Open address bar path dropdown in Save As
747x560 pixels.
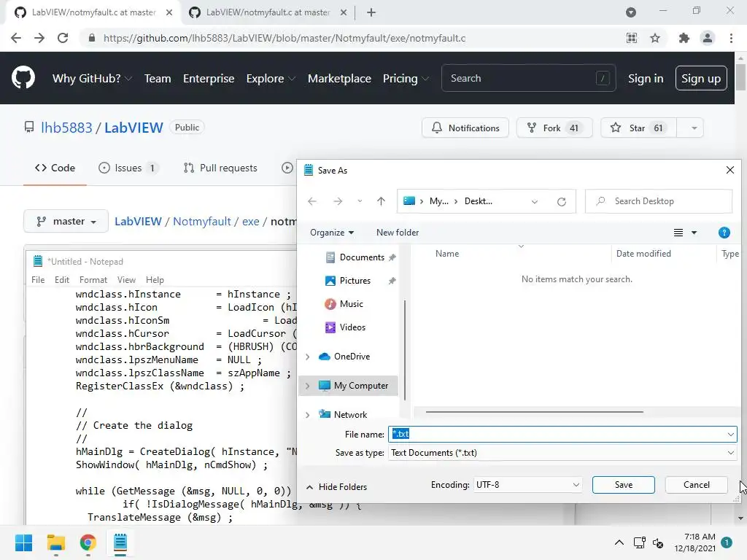coord(535,201)
